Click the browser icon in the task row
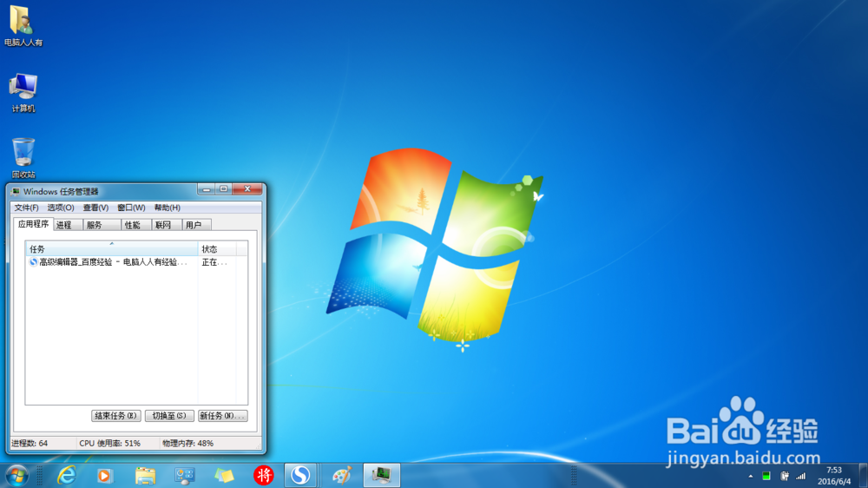 coord(33,262)
